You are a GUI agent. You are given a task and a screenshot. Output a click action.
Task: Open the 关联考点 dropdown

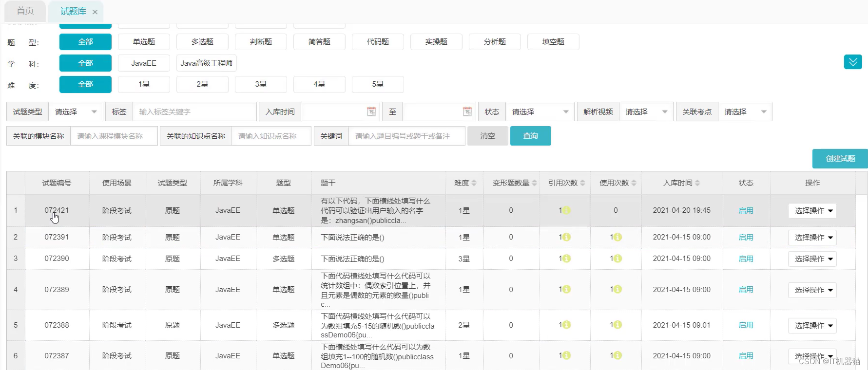745,111
